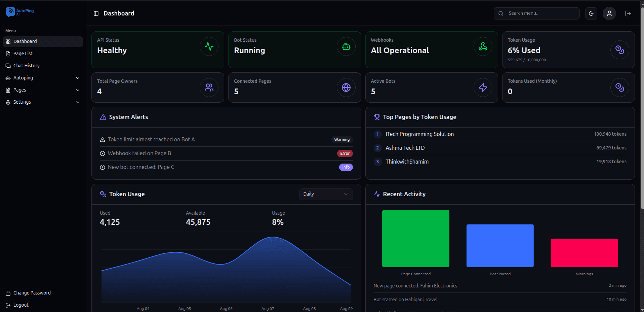Click the red Warnings bar

[x=585, y=253]
